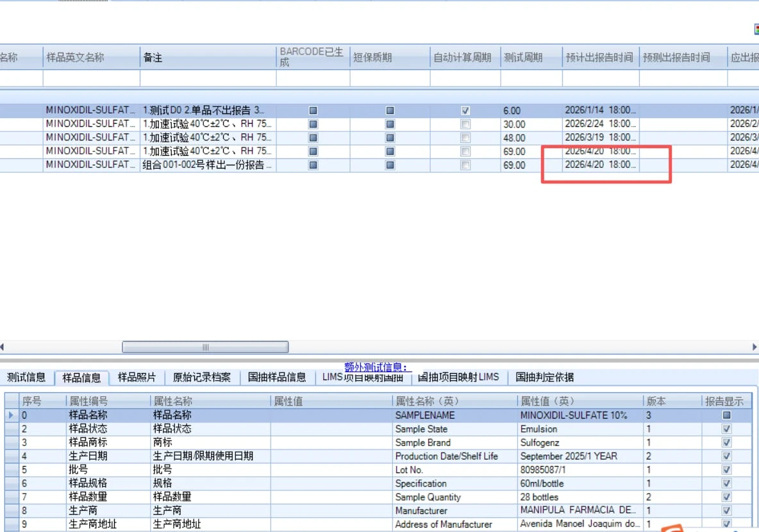Switch to 国抽样品信息 tab

tap(277, 377)
